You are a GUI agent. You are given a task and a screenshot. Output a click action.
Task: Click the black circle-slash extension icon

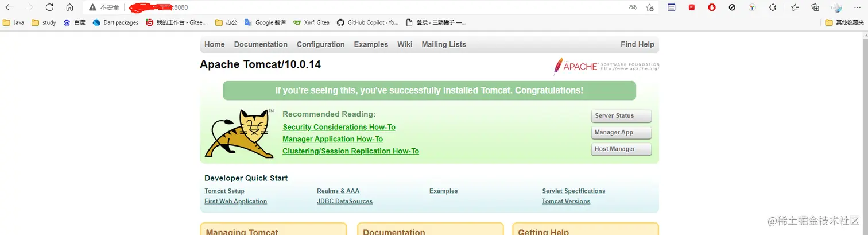click(x=732, y=7)
